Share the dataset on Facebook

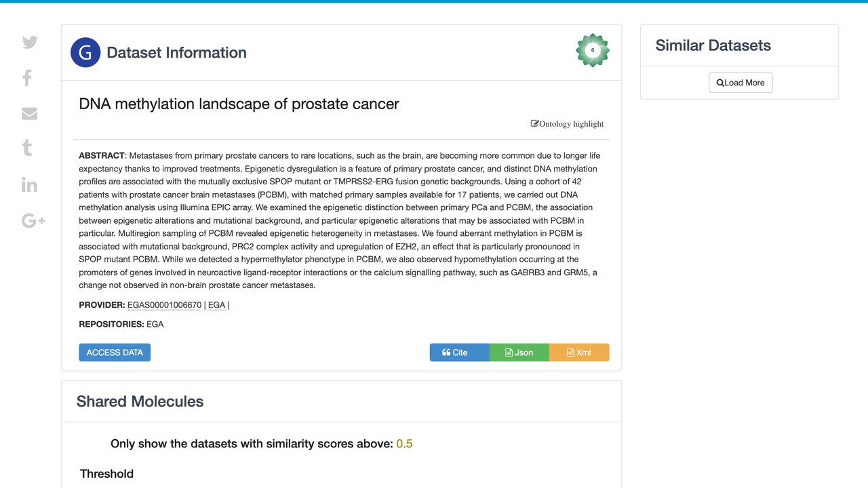click(27, 78)
